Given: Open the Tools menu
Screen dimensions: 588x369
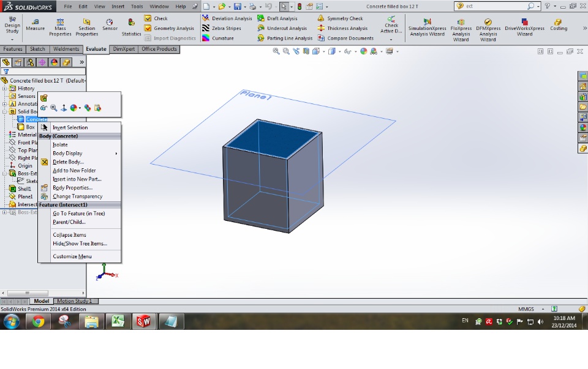Looking at the screenshot, I should pyautogui.click(x=137, y=6).
